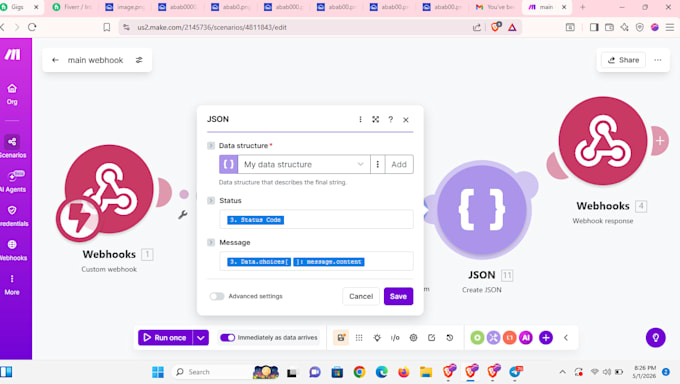
Task: Toggle map for Data structure field
Action: (x=211, y=146)
